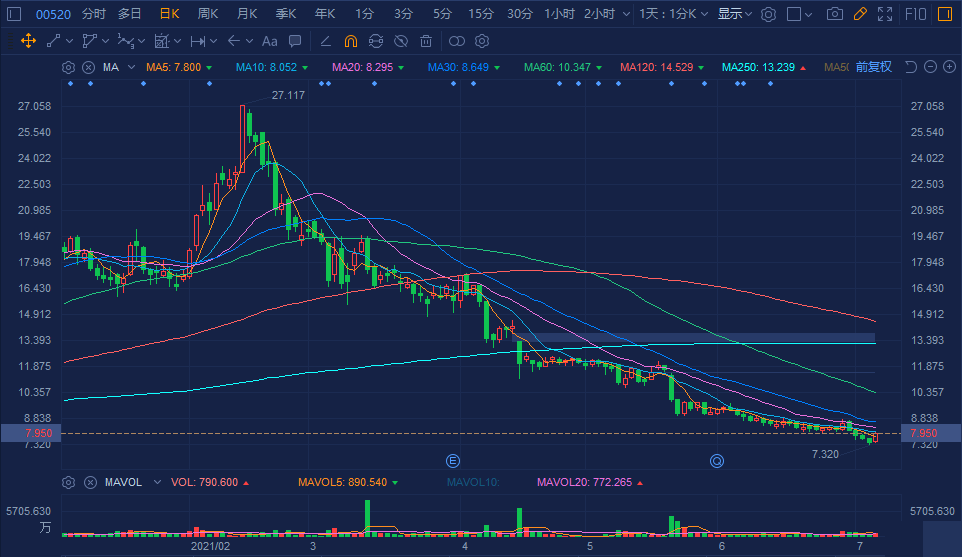962x557 pixels.
Task: Expand line segment tool options arrow
Action: (69, 41)
